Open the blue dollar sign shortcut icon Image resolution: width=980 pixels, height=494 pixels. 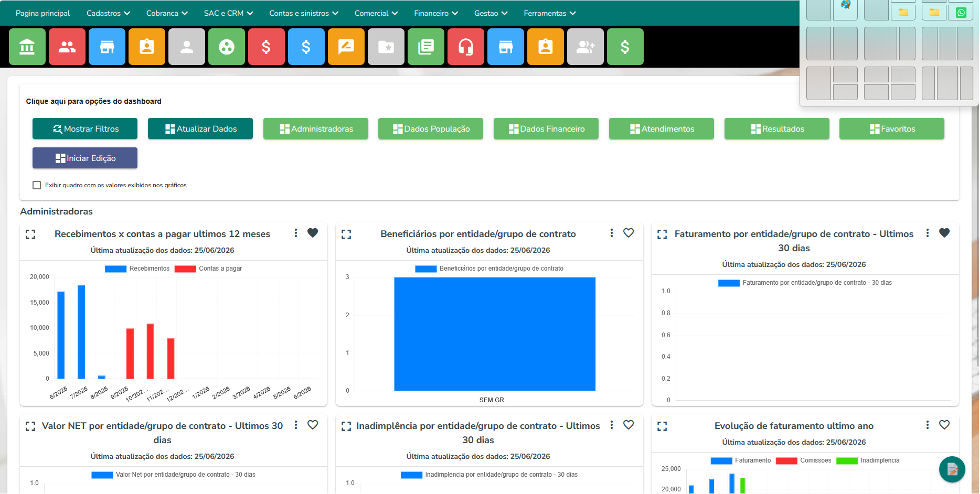pyautogui.click(x=306, y=47)
